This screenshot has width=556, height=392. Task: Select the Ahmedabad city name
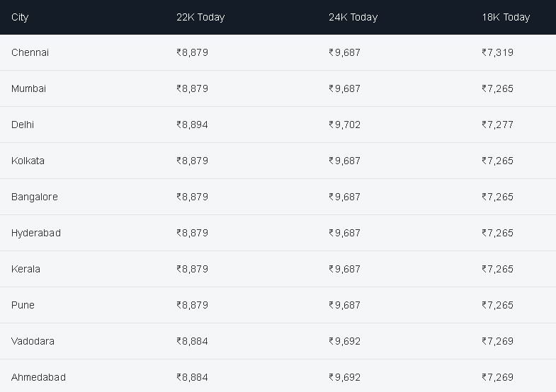click(39, 377)
